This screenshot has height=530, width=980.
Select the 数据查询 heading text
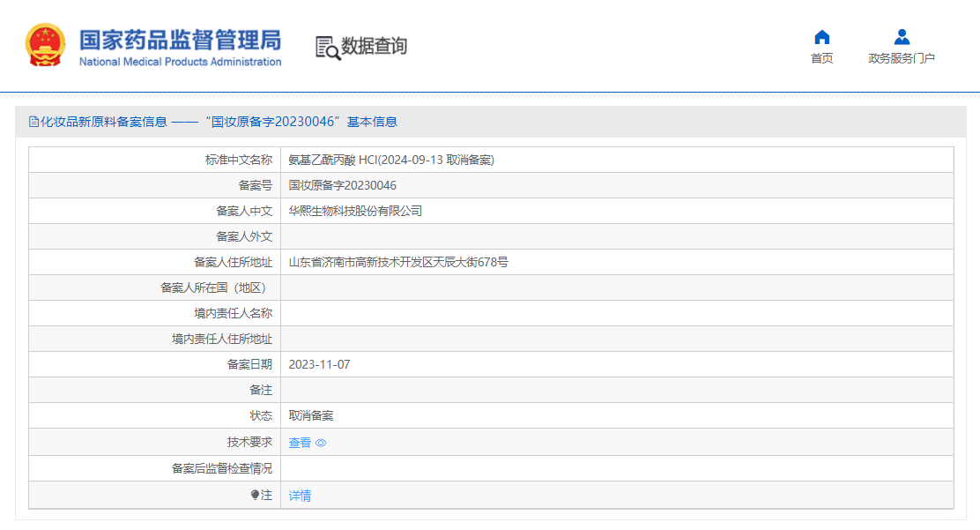pos(374,46)
